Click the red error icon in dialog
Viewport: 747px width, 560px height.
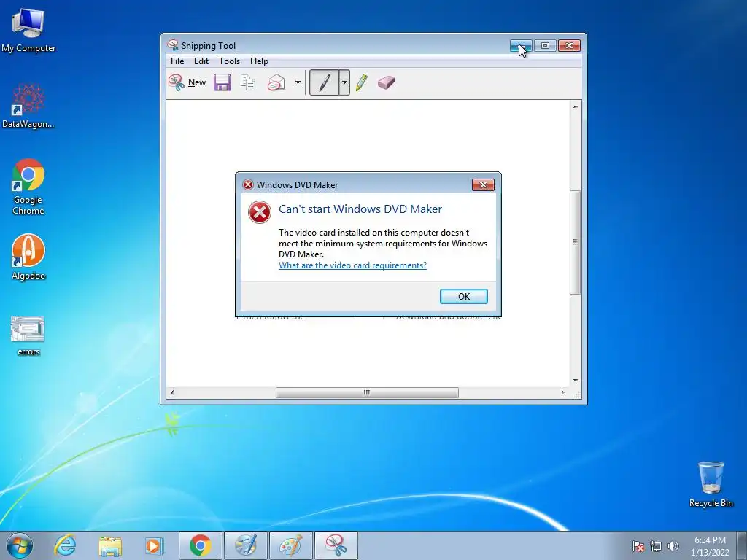tap(260, 212)
